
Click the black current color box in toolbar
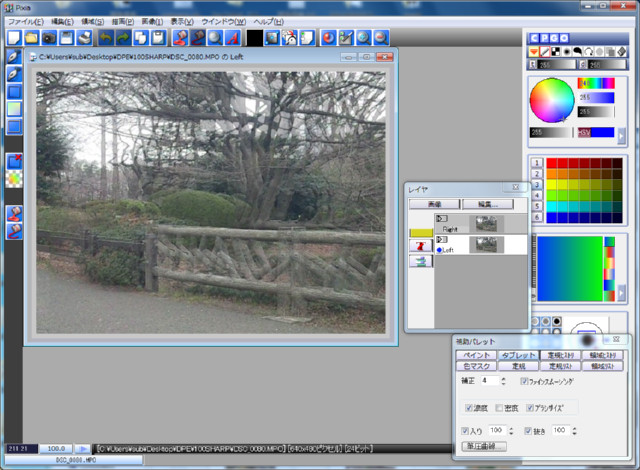(254, 38)
